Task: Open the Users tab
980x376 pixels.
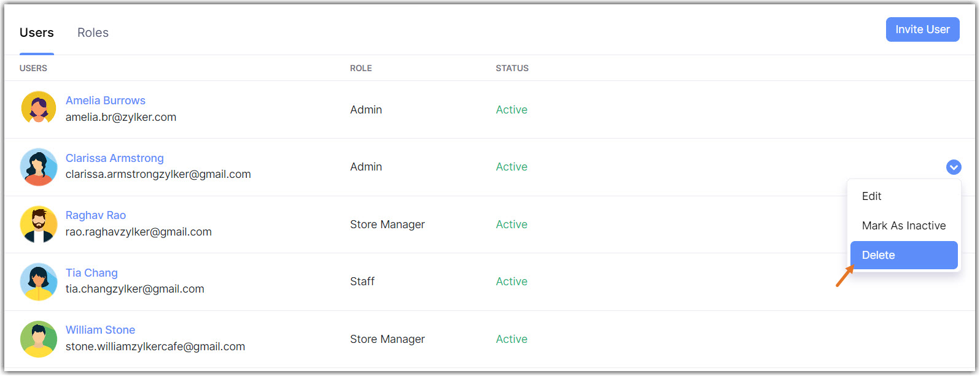Action: click(x=37, y=33)
